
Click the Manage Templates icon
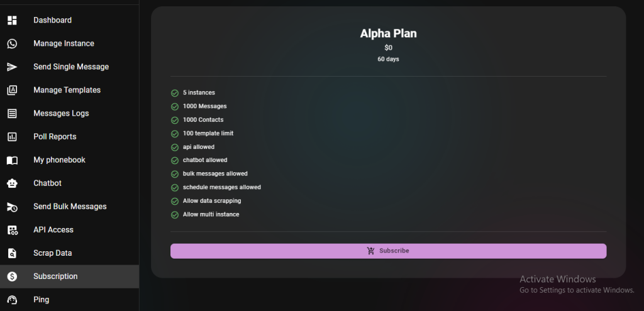[13, 90]
